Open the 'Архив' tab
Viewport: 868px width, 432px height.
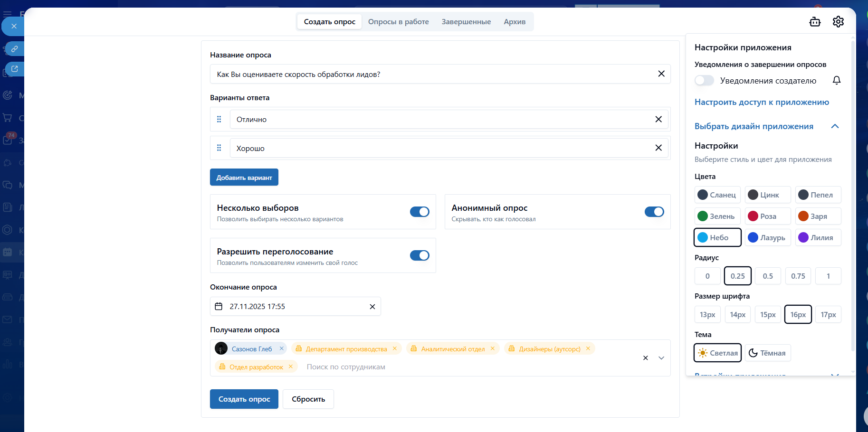[515, 22]
